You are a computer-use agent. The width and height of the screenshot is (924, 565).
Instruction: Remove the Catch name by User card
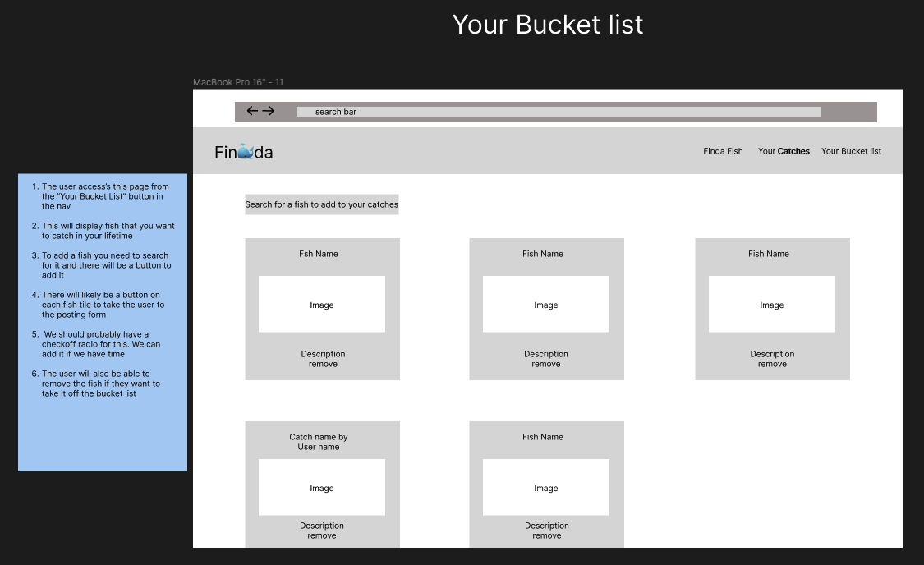point(322,535)
